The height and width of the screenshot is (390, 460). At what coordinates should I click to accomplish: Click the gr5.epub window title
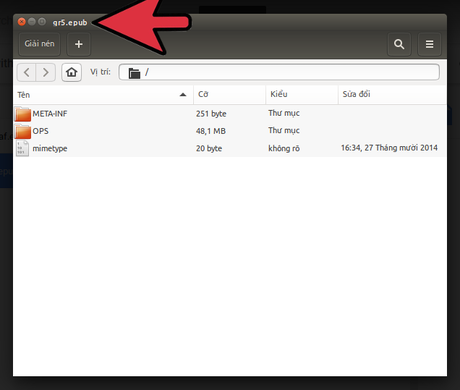70,23
